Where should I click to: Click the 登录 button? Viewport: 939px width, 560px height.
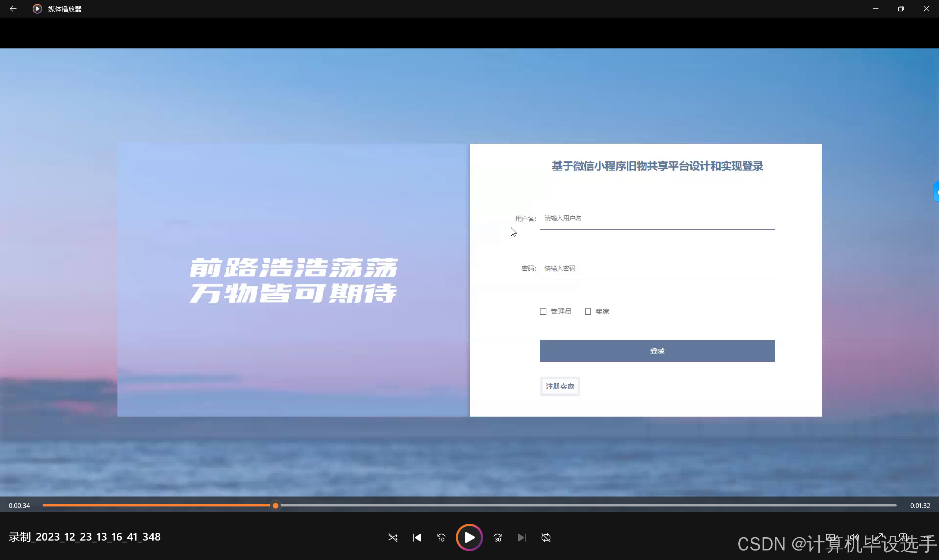pos(657,351)
